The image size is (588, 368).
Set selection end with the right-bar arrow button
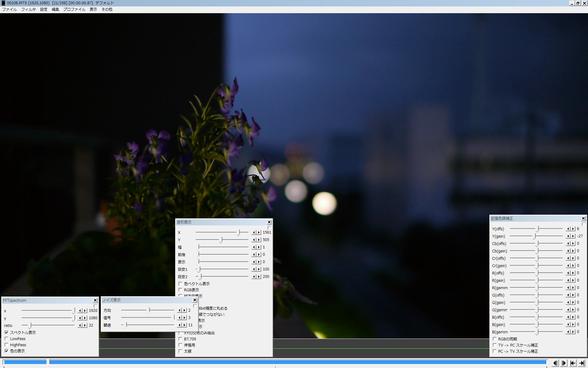(582, 363)
